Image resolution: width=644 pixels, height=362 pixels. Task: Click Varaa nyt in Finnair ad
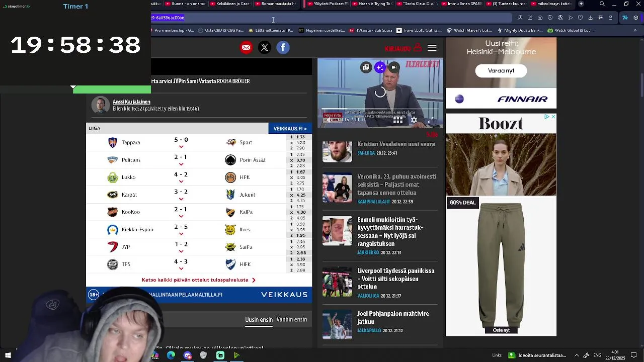tap(501, 71)
